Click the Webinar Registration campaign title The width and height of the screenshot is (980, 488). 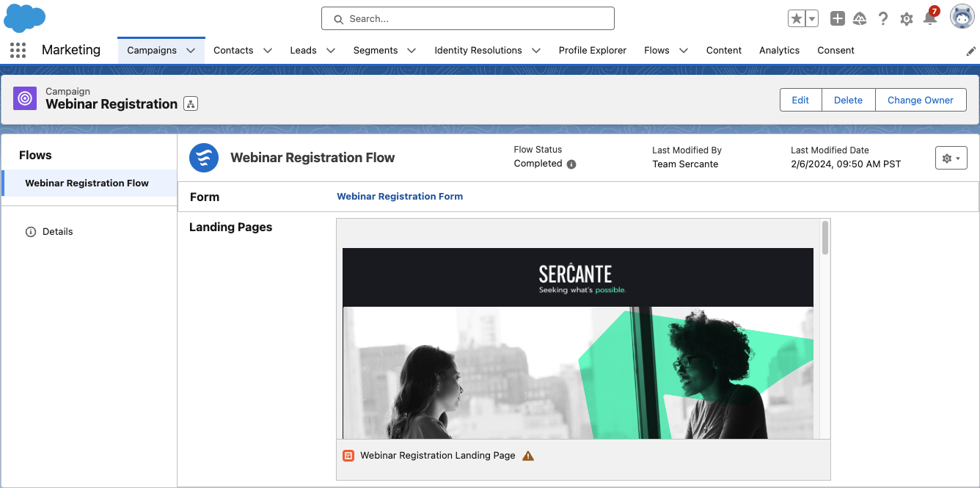click(x=111, y=104)
